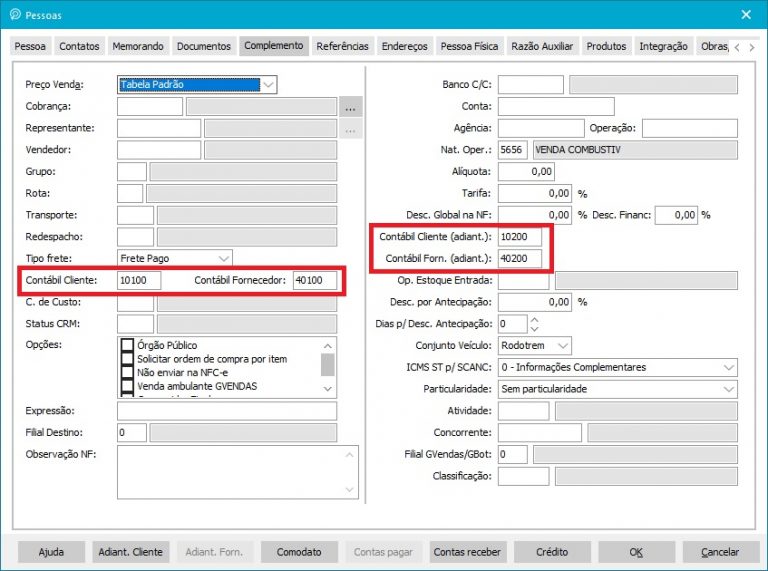This screenshot has height=571, width=768.
Task: Click the Classificação code field
Action: (x=524, y=476)
